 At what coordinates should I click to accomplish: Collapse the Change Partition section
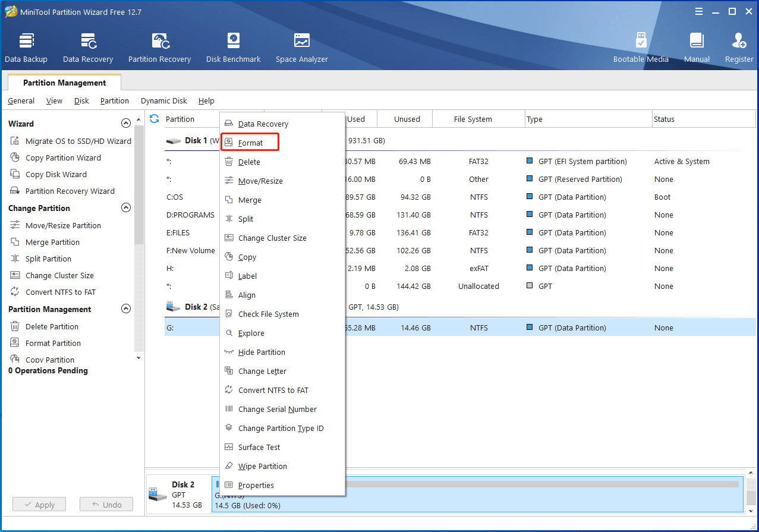click(125, 208)
